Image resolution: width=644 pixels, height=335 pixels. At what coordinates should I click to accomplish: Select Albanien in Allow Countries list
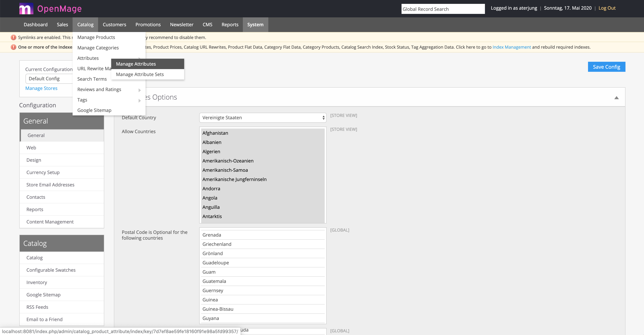[263, 142]
